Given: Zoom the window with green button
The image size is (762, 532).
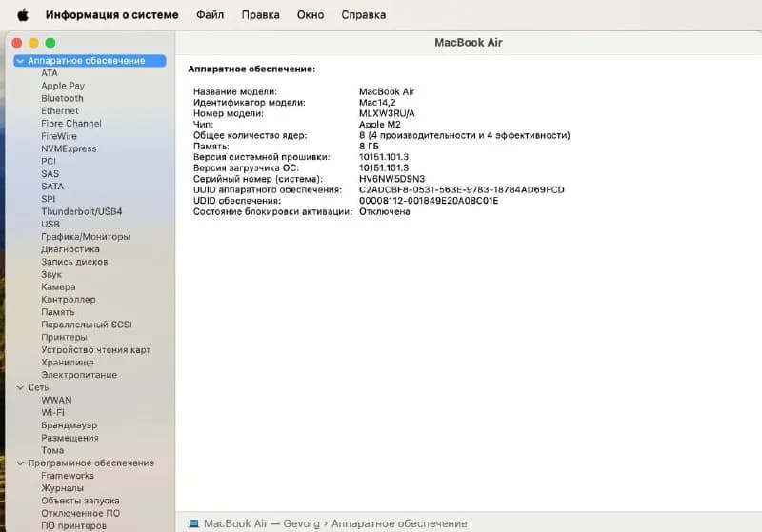Looking at the screenshot, I should (x=50, y=43).
